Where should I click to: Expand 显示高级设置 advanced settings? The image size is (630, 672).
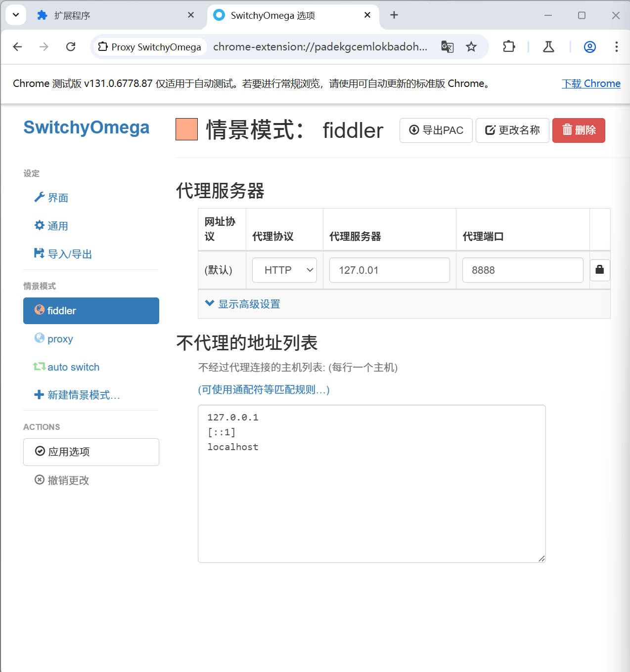point(243,304)
